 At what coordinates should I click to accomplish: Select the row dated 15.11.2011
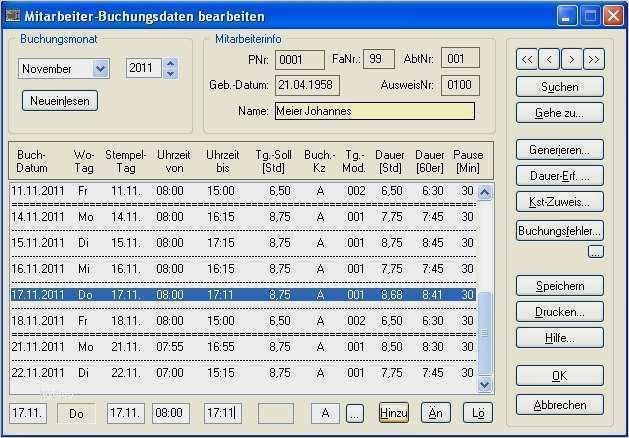coord(240,242)
